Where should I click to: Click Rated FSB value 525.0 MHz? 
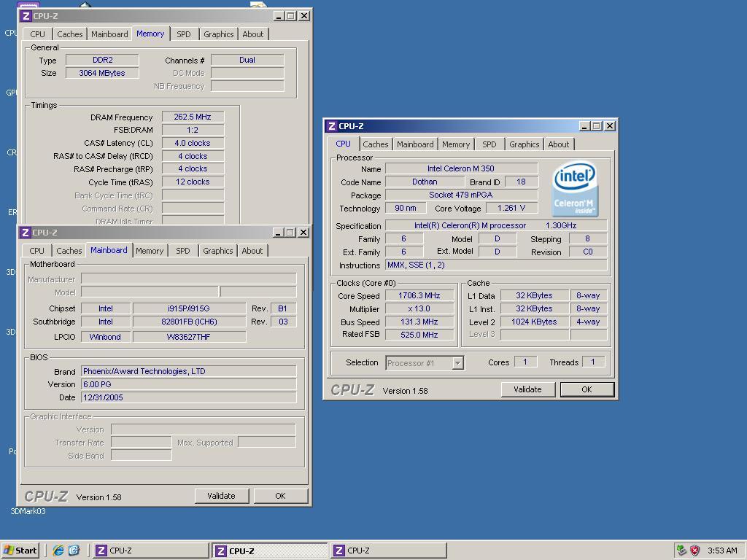point(419,335)
